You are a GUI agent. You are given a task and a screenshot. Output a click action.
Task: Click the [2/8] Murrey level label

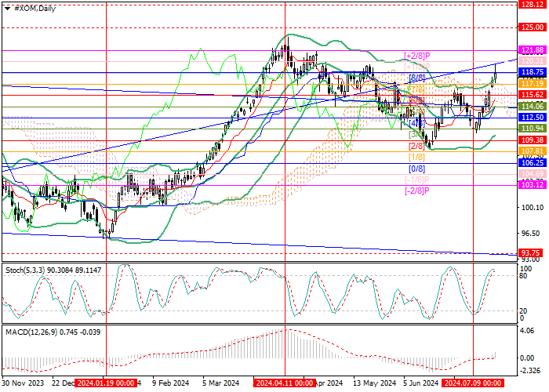pyautogui.click(x=416, y=146)
